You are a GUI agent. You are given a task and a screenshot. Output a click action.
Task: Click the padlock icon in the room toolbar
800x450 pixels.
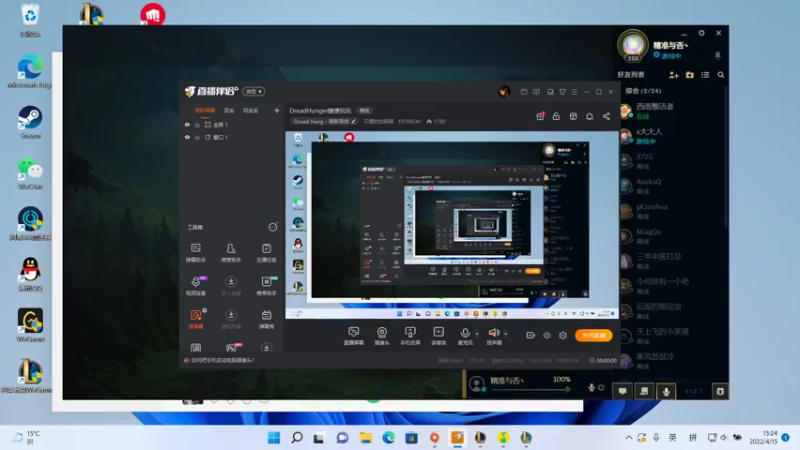[x=556, y=116]
